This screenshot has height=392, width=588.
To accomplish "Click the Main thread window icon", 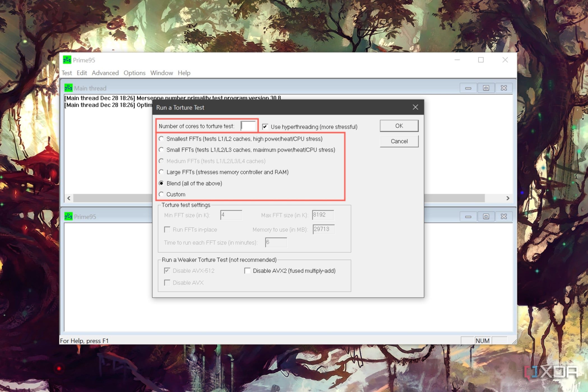I will (x=68, y=88).
